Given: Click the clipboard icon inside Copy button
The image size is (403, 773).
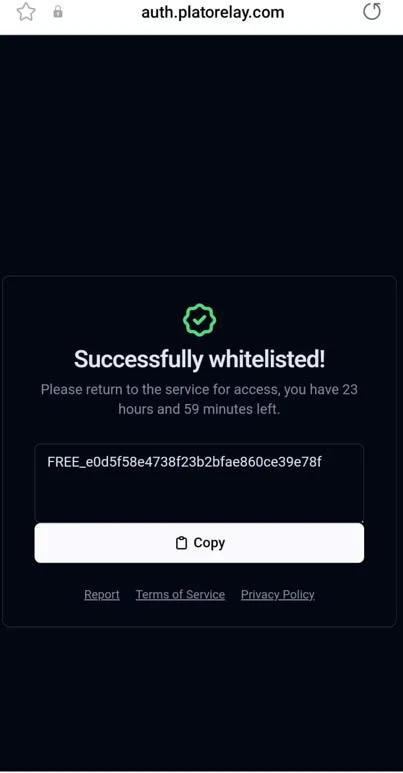Looking at the screenshot, I should 182,543.
